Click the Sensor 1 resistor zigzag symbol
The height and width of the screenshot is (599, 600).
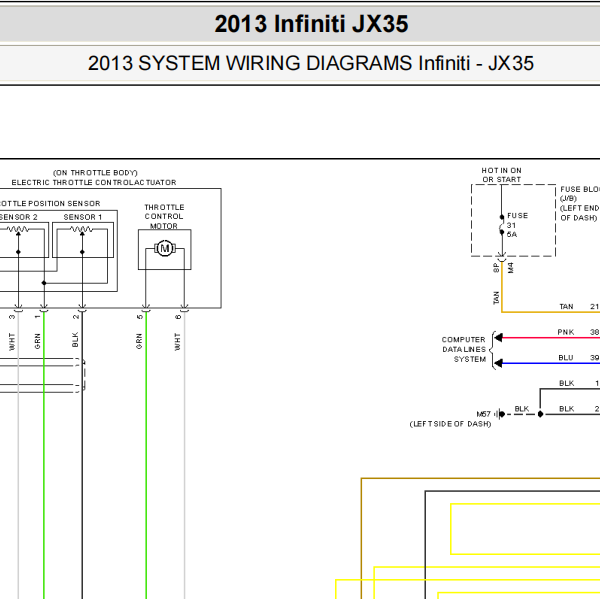(82, 229)
